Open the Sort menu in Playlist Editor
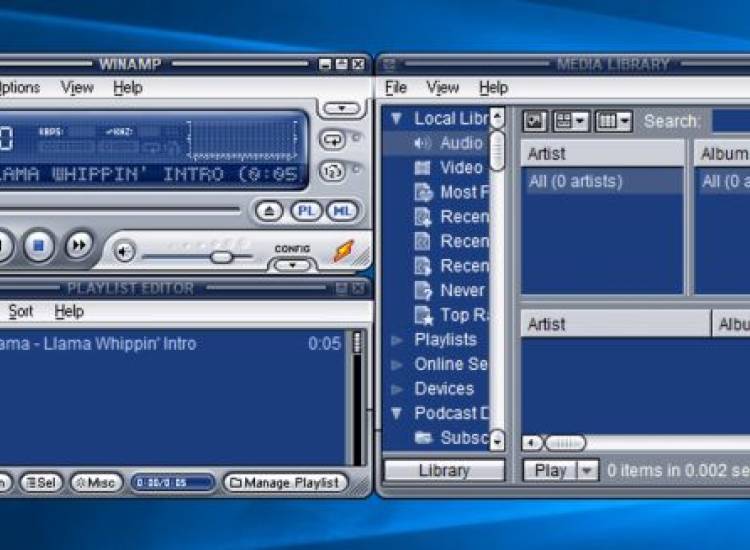Screen dimensions: 750x550 [x=21, y=311]
